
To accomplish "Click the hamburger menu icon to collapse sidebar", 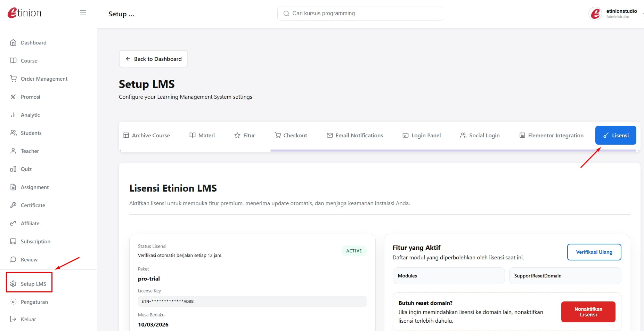I will tap(83, 13).
